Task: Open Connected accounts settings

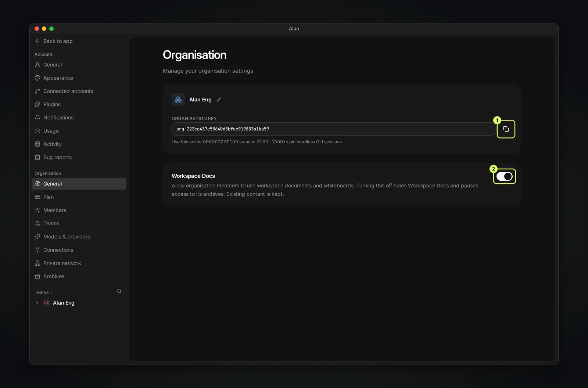Action: click(x=79, y=91)
